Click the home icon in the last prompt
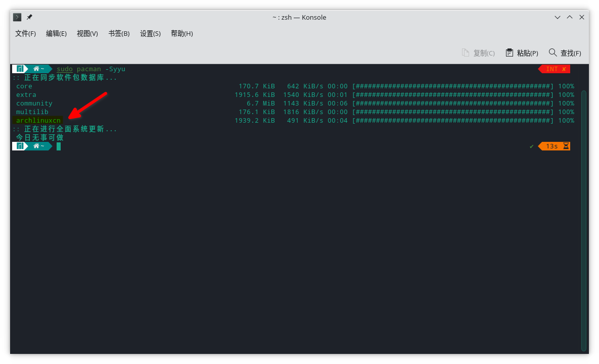Viewport: 599px width, 364px height. [x=36, y=146]
